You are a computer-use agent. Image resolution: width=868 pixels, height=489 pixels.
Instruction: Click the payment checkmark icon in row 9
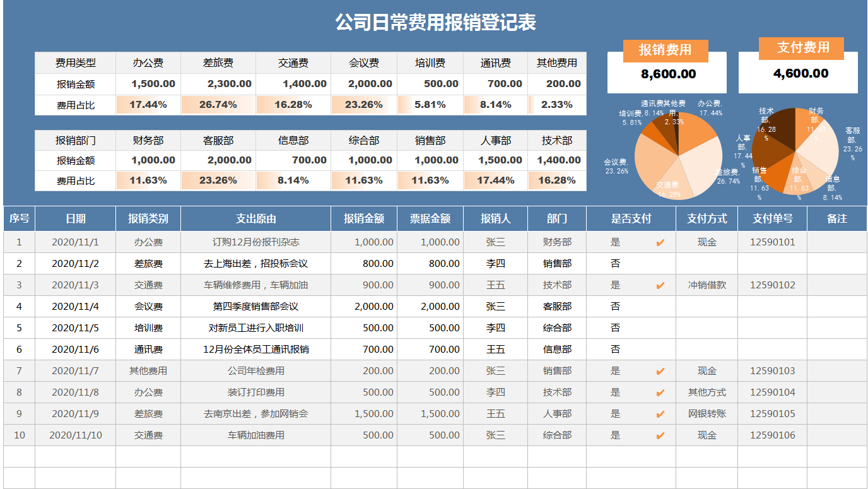660,413
